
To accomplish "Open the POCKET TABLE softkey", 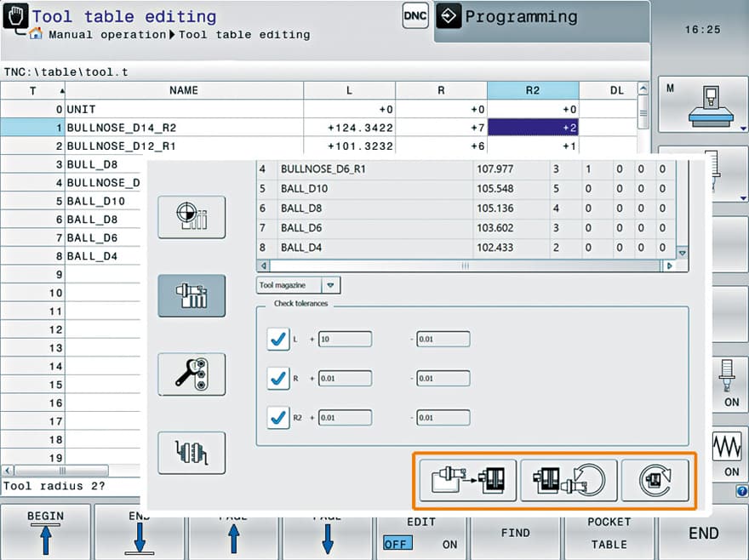I will pos(609,533).
